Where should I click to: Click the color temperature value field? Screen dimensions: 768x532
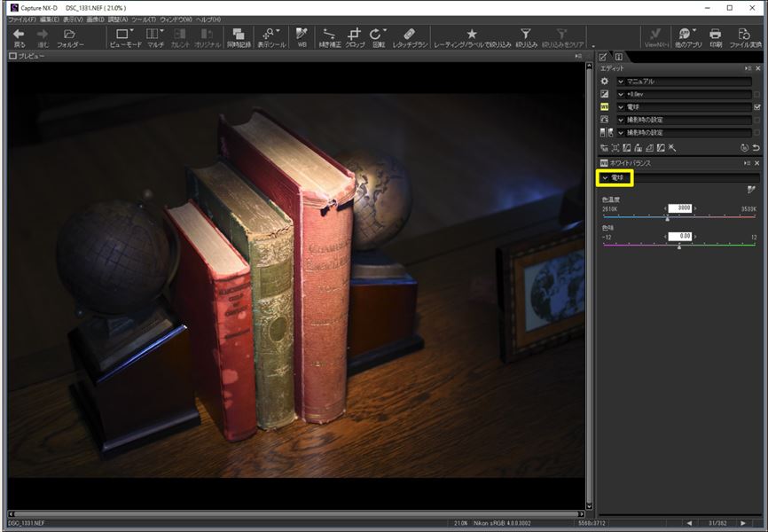tap(680, 208)
